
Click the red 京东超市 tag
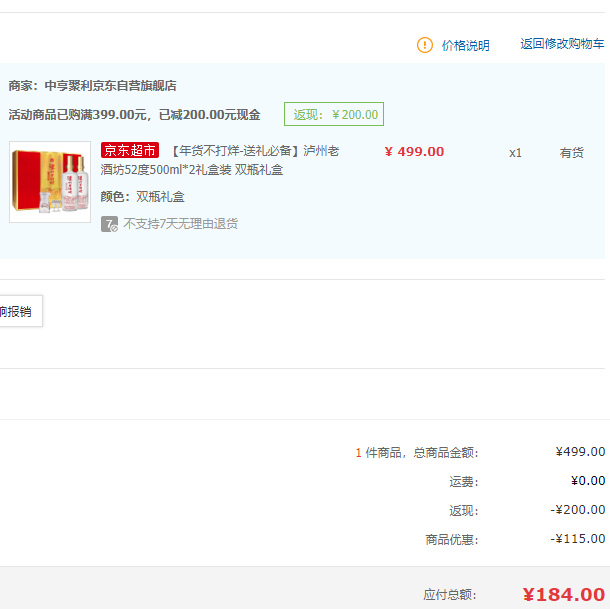point(130,150)
